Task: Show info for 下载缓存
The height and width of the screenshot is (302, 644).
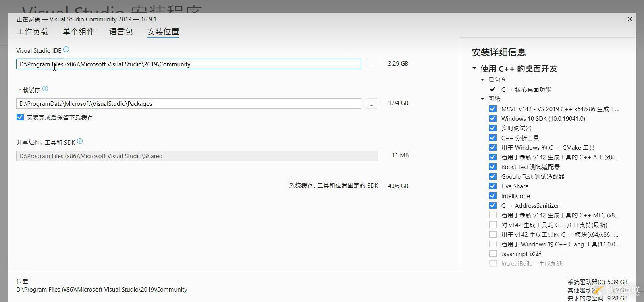Action: [45, 89]
